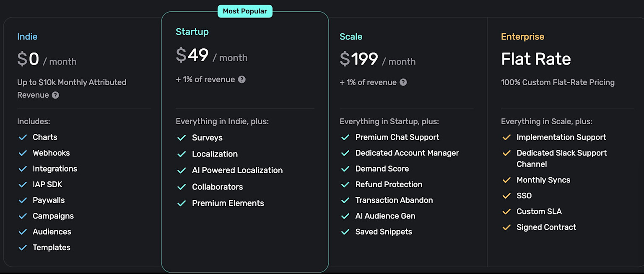
Task: Click the checkmark beside Surveys
Action: [x=182, y=138]
